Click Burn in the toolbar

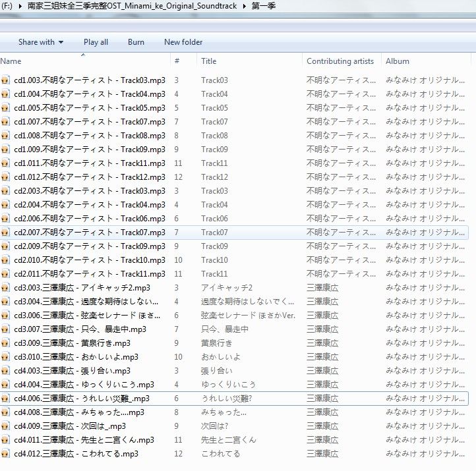136,42
